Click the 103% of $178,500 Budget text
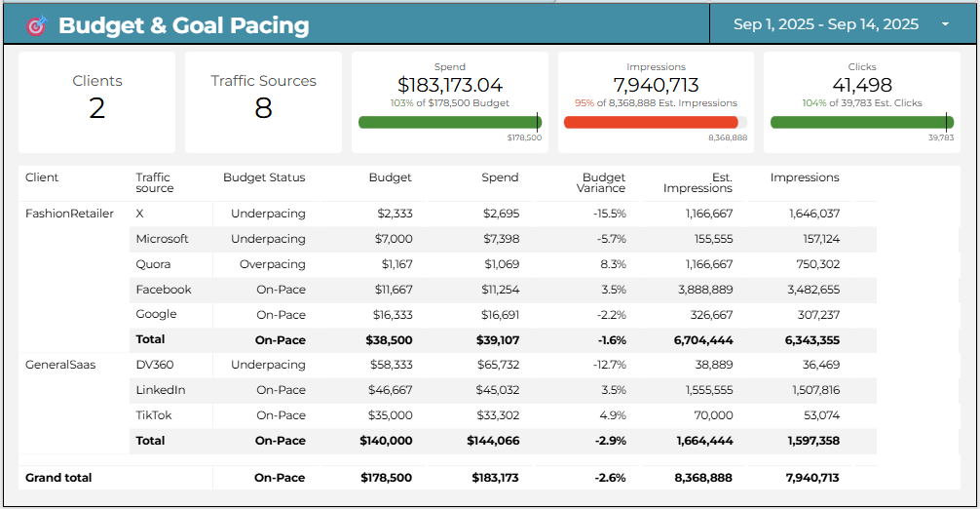 450,103
